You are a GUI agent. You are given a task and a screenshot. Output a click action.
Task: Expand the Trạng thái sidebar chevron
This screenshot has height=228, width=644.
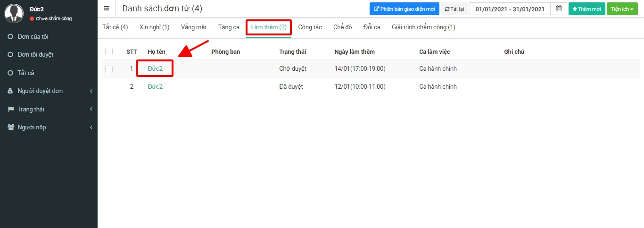pyautogui.click(x=91, y=109)
